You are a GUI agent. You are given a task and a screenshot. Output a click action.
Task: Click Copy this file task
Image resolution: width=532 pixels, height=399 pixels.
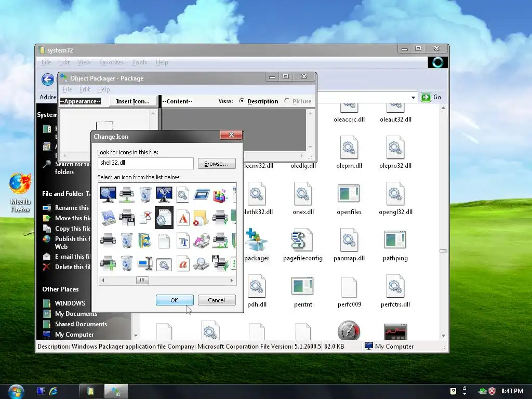(66, 229)
